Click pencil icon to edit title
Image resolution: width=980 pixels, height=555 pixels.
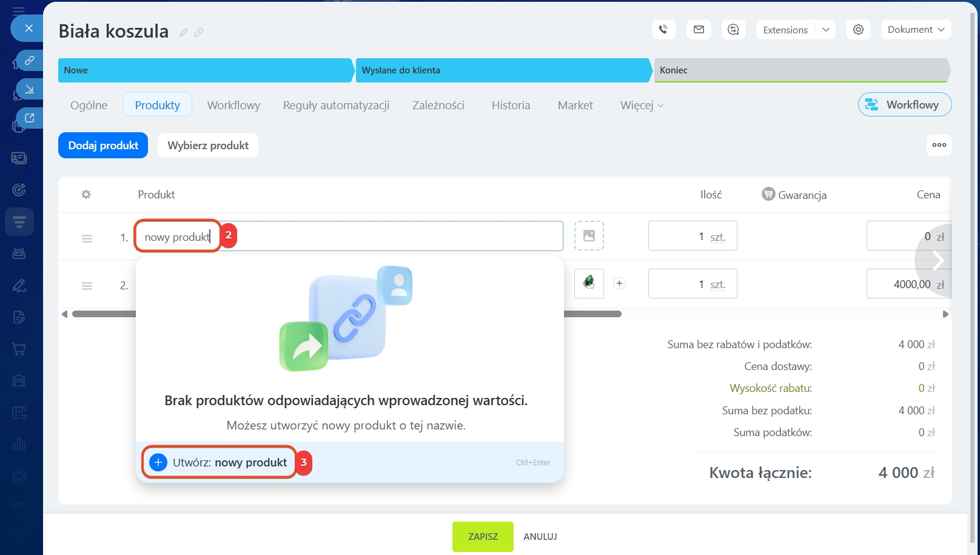(184, 33)
